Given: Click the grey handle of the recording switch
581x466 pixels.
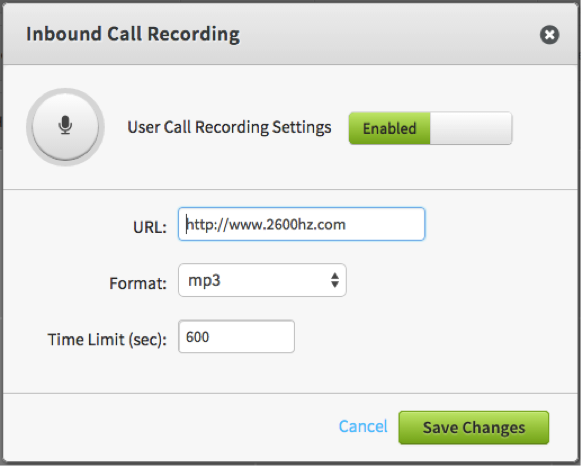Looking at the screenshot, I should [471, 129].
